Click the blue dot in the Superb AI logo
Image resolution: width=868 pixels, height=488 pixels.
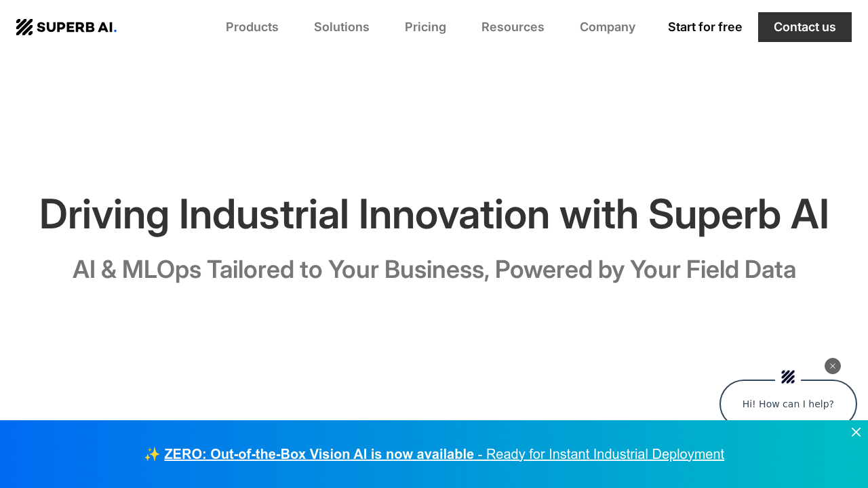click(x=115, y=31)
